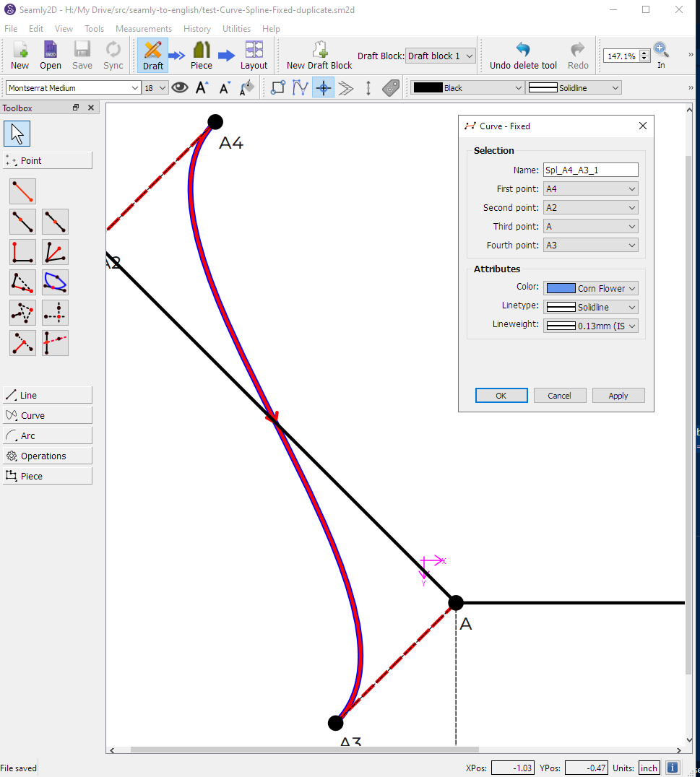This screenshot has height=777, width=700.
Task: Click the Apply button
Action: point(618,396)
